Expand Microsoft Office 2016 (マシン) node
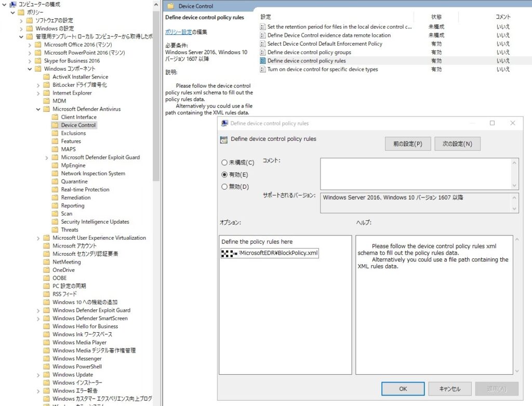This screenshot has height=406, width=532. (x=30, y=45)
